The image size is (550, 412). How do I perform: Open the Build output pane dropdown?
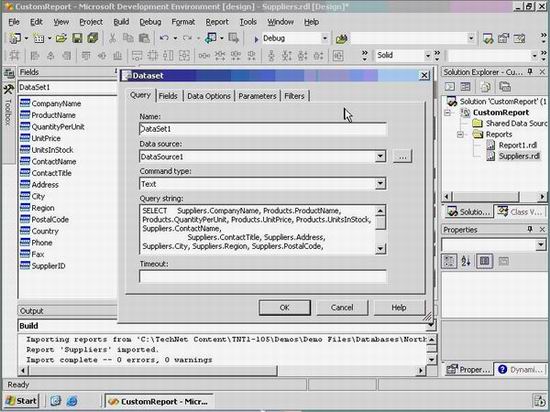click(x=430, y=326)
